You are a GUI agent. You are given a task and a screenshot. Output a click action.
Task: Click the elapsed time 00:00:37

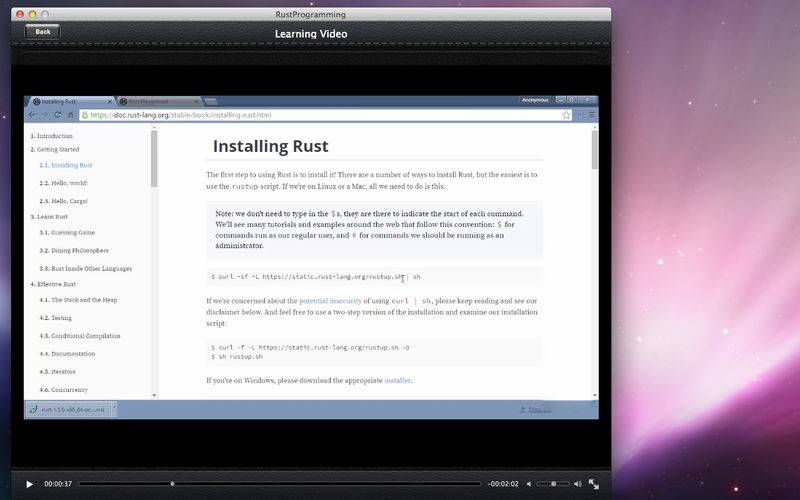(x=58, y=484)
